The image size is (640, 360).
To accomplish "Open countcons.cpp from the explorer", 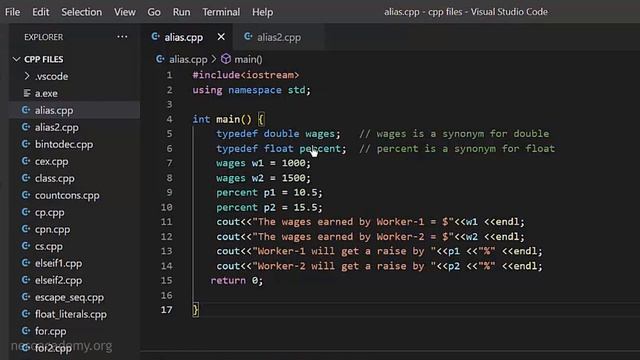I will [x=67, y=196].
